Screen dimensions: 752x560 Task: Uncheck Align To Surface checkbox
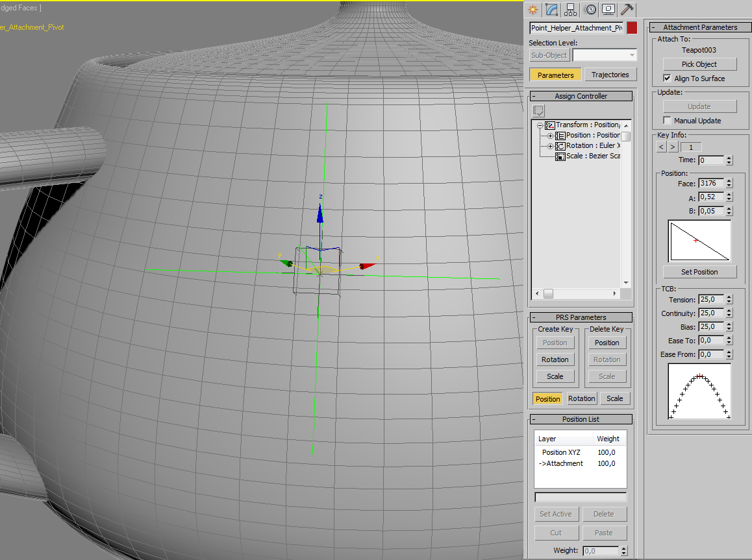(667, 79)
